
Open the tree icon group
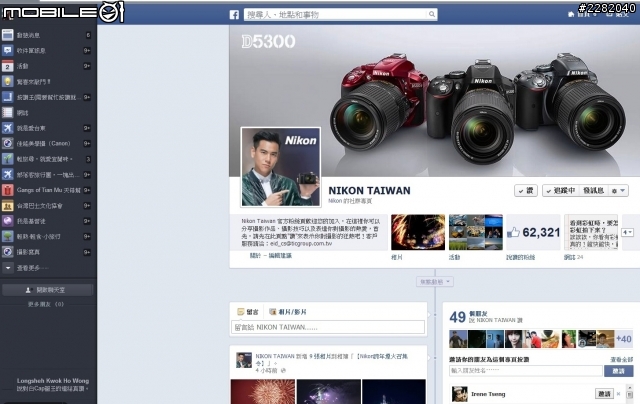tap(7, 237)
